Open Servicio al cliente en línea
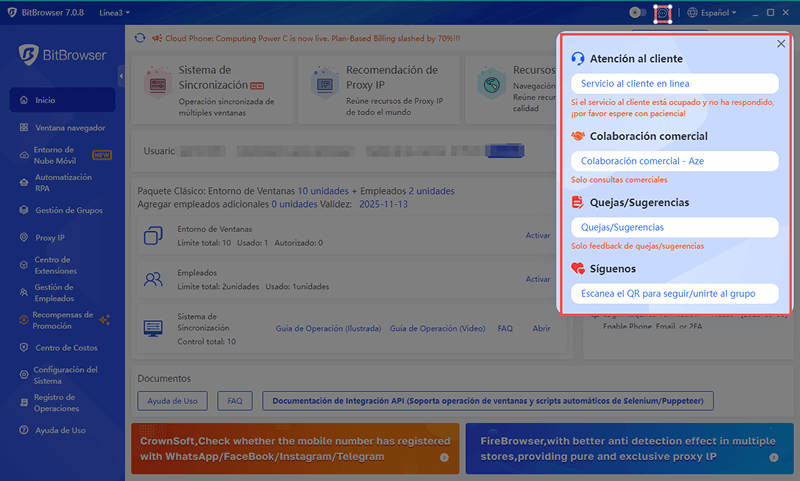 (674, 83)
